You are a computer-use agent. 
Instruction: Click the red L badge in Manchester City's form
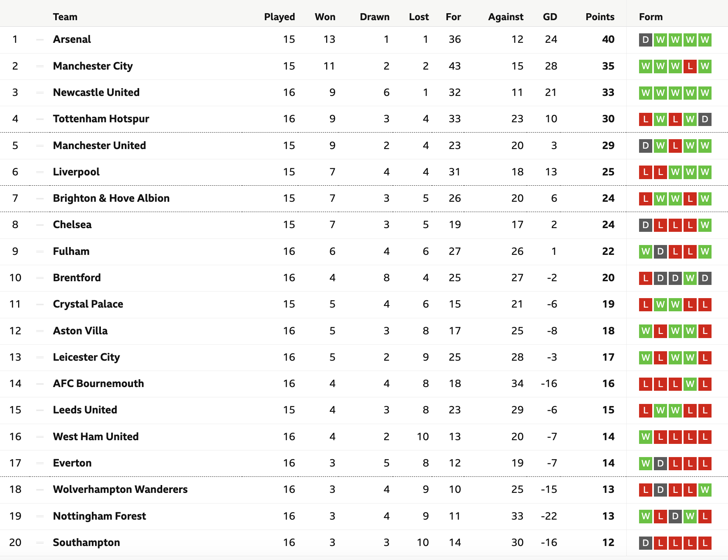coord(690,66)
